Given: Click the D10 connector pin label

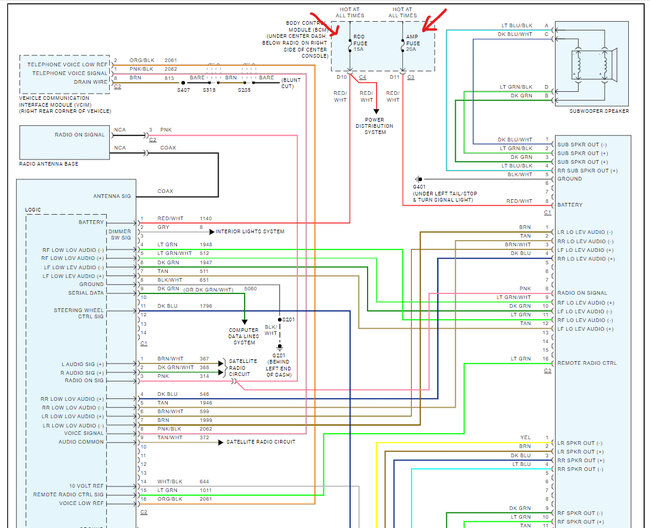Looking at the screenshot, I should [342, 77].
